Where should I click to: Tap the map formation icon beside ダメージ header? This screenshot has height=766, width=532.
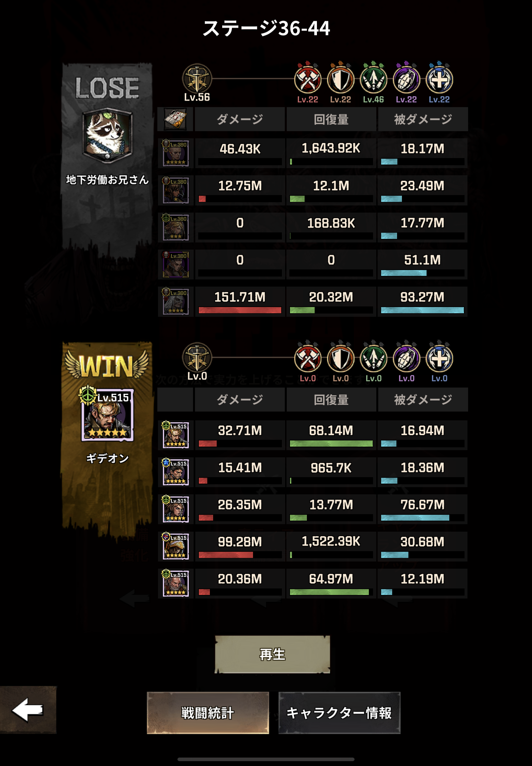tap(175, 119)
